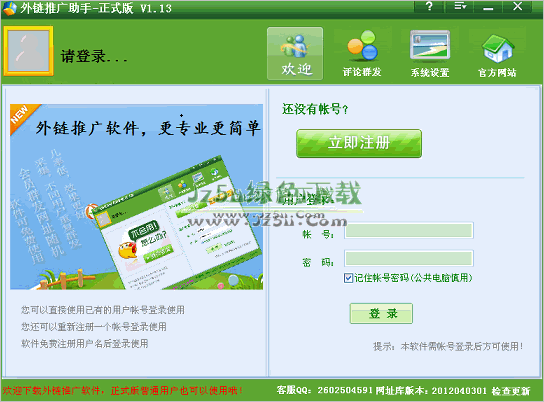This screenshot has height=402, width=544.
Task: Click the 还没有帐号? heading text
Action: (315, 109)
